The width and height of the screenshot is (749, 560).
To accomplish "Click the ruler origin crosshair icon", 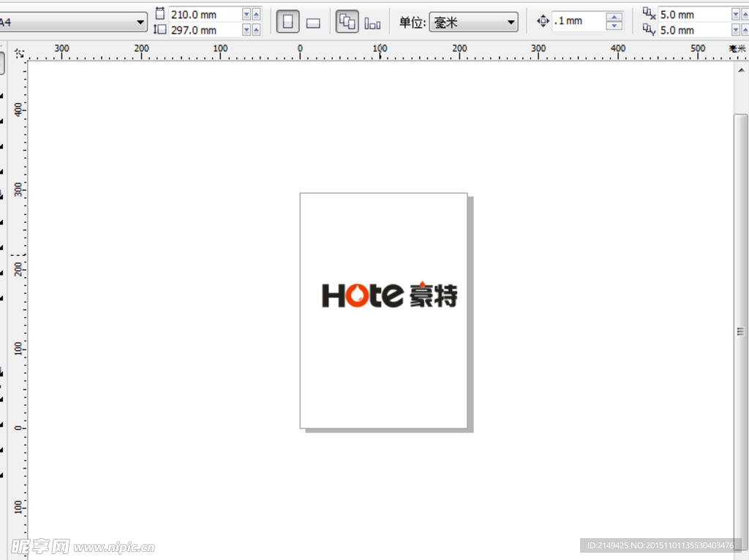I will [19, 53].
